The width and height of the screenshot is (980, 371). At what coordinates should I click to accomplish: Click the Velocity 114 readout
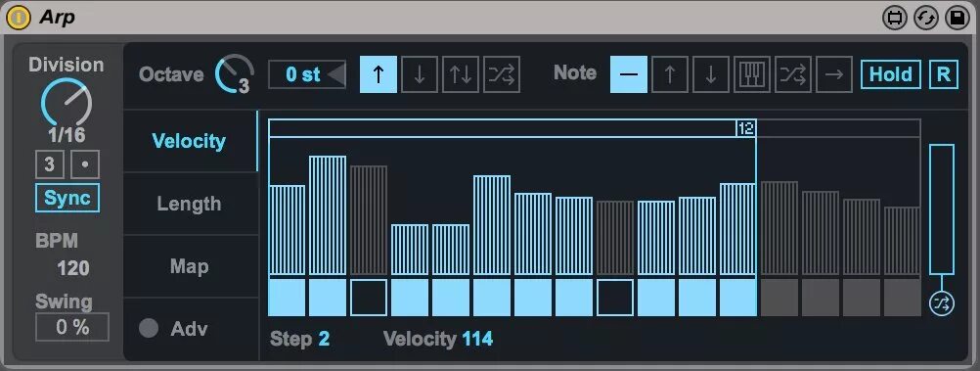click(x=438, y=339)
